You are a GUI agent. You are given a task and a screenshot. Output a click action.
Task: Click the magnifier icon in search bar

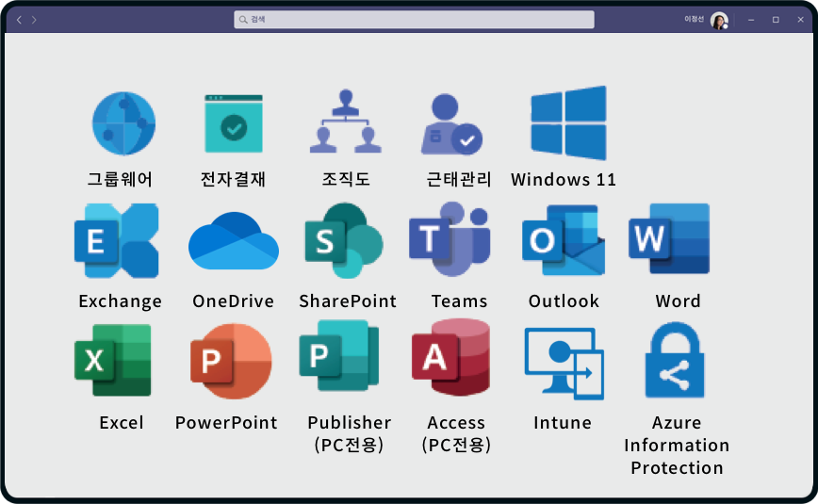243,20
